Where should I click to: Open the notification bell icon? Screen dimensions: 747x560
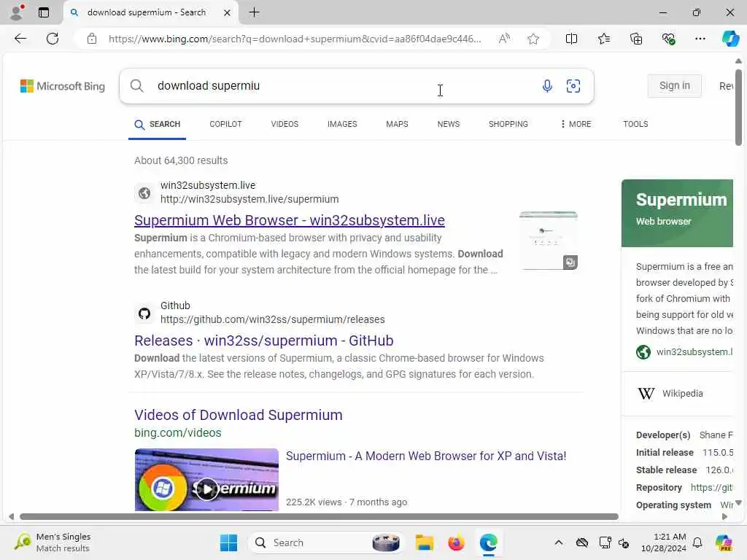[697, 542]
